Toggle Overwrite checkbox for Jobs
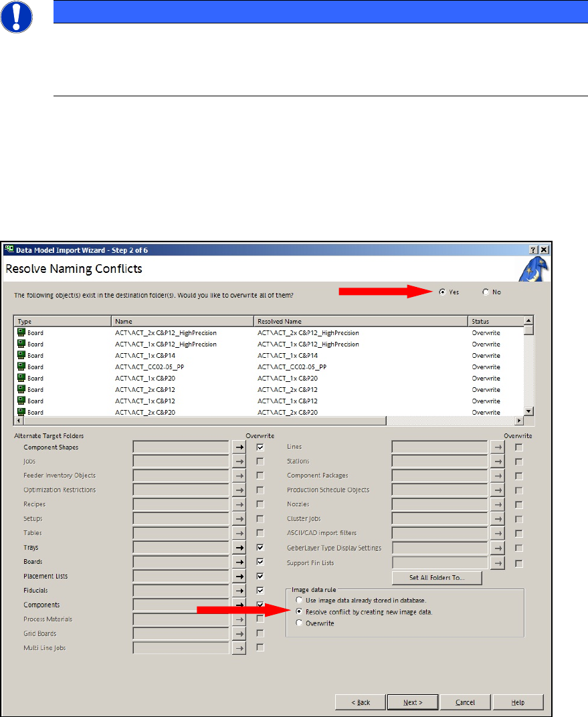Viewport: 588px width, 717px height. 260,462
